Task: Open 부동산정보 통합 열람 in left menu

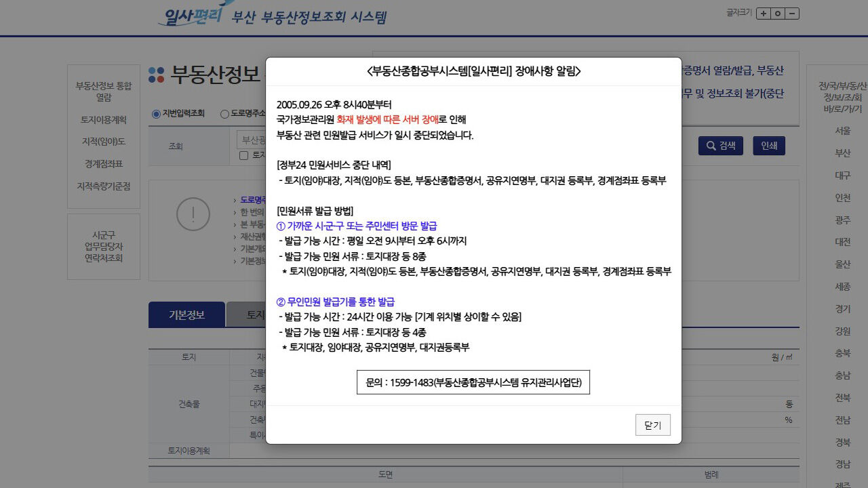Action: tap(104, 91)
